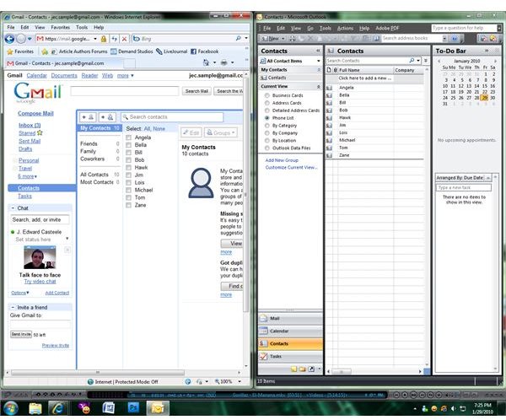Open Calendar pane in Outlook navigation
The width and height of the screenshot is (506, 420).
(290, 331)
